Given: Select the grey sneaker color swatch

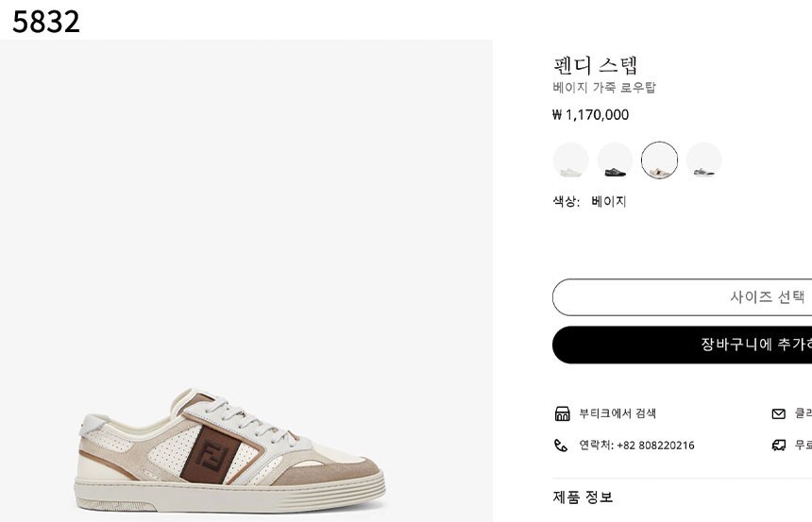Looking at the screenshot, I should 703,160.
